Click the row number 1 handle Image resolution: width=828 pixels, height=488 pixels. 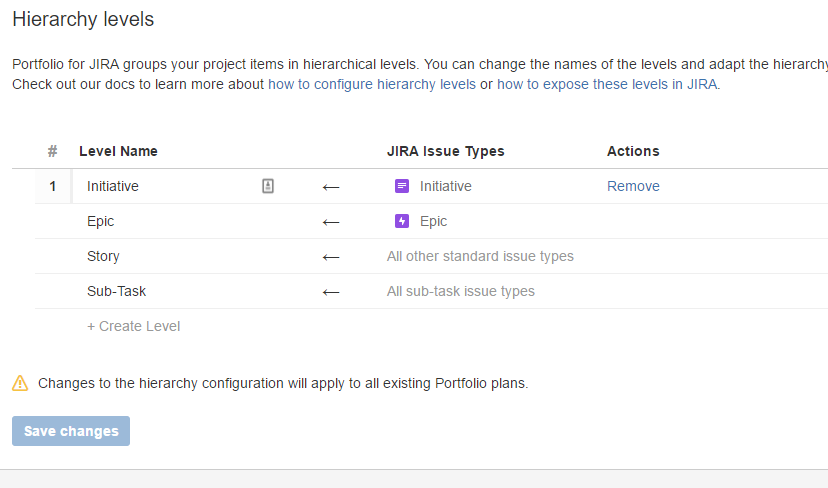point(53,186)
